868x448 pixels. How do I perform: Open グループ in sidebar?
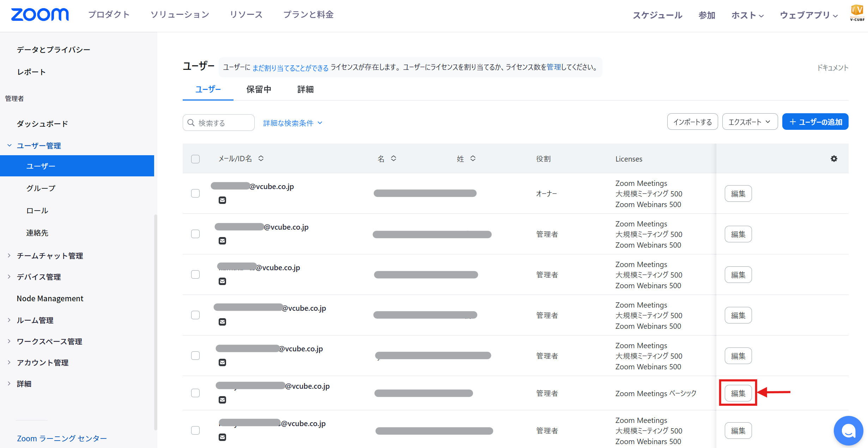(41, 188)
